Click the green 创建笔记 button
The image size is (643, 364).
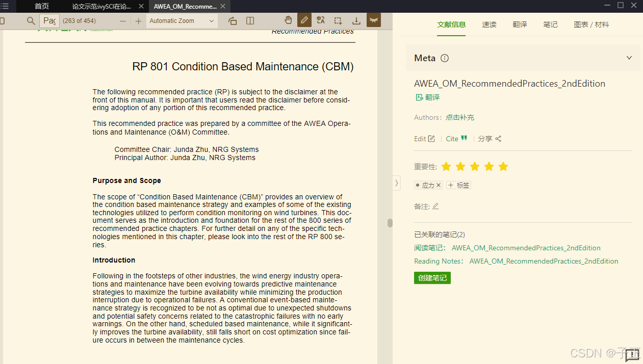pos(432,278)
